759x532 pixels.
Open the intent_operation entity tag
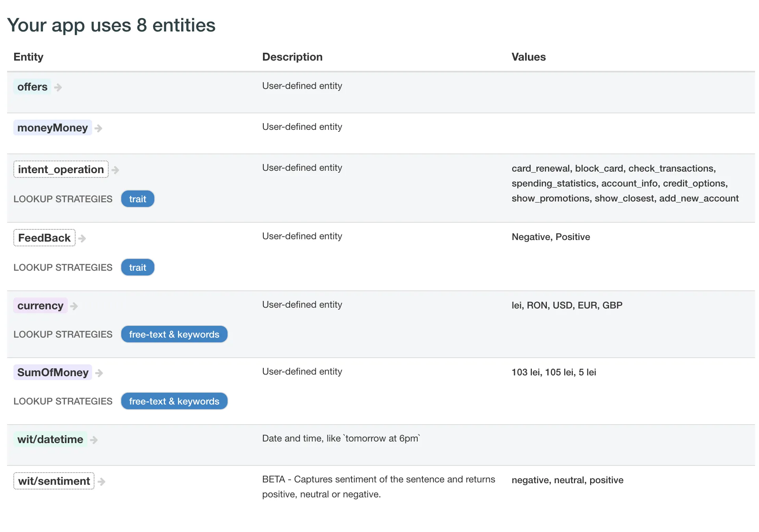(61, 170)
